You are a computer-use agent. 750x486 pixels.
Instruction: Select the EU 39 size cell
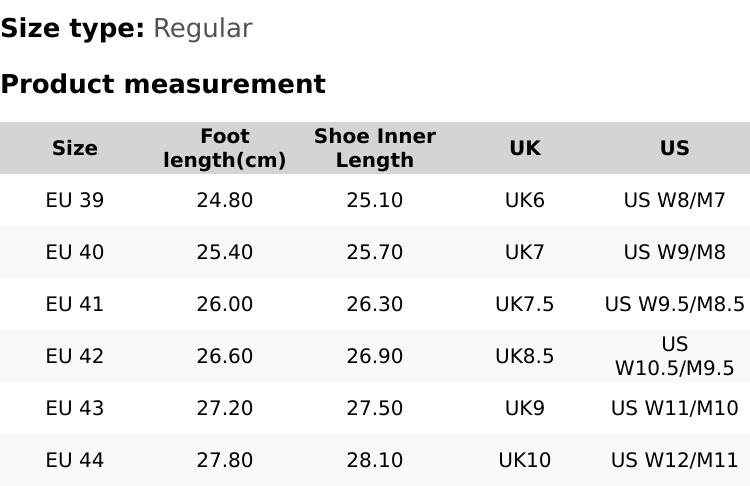[75, 200]
